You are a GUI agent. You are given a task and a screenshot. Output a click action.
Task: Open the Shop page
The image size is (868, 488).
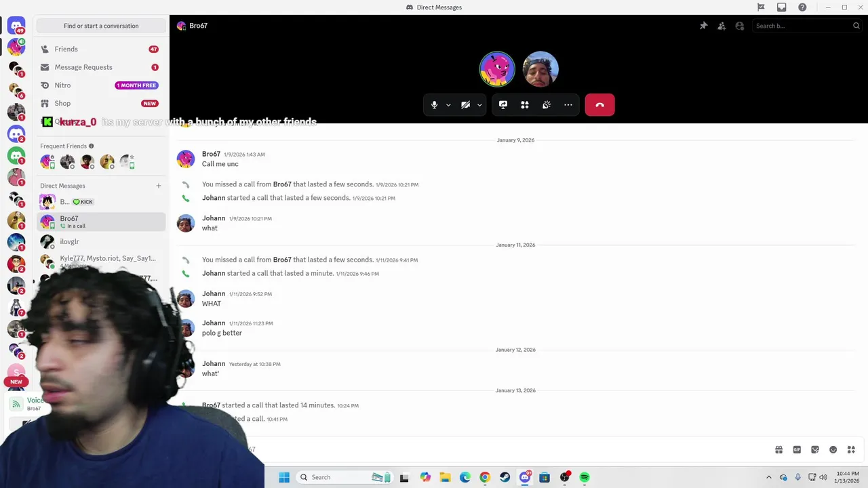[x=101, y=103]
